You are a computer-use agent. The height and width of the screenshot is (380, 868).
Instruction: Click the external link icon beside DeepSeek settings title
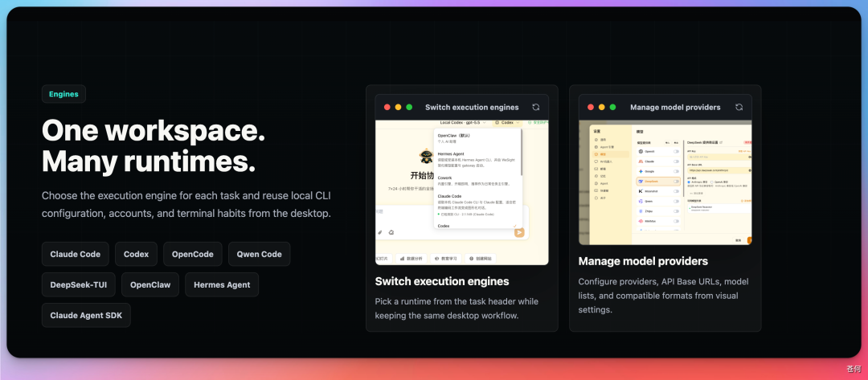coord(721,143)
